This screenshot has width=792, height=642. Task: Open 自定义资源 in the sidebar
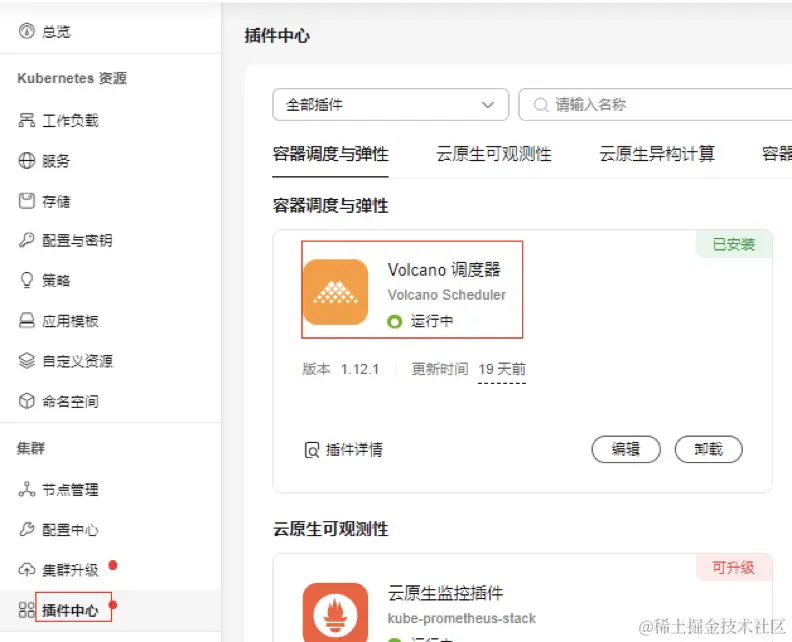click(77, 361)
